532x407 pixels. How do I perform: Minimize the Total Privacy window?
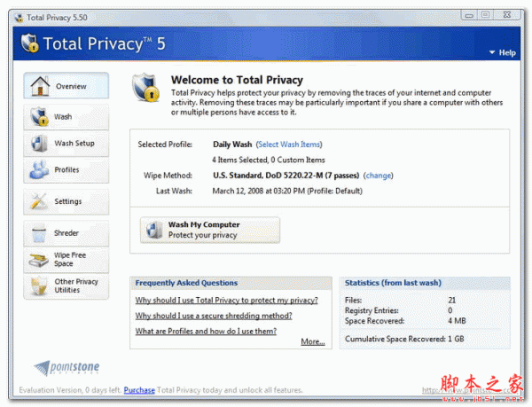point(469,15)
